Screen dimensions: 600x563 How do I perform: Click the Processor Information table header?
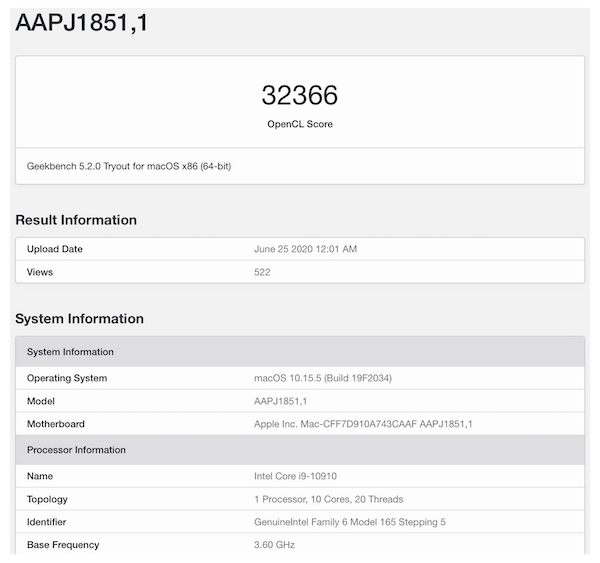coord(76,450)
